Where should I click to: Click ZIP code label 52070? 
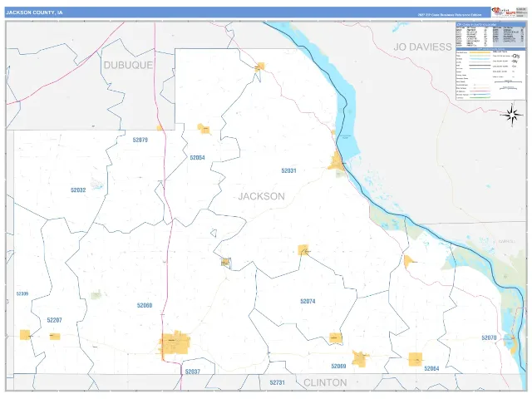click(489, 337)
